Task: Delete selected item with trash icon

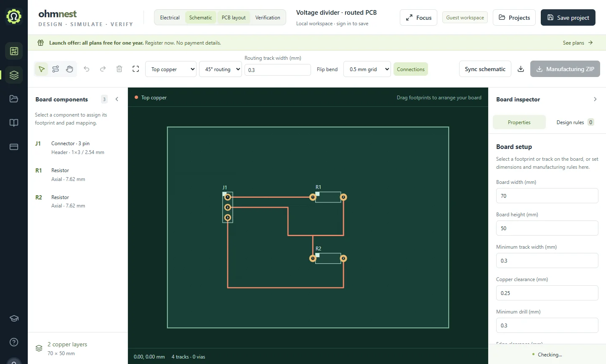Action: pos(119,69)
